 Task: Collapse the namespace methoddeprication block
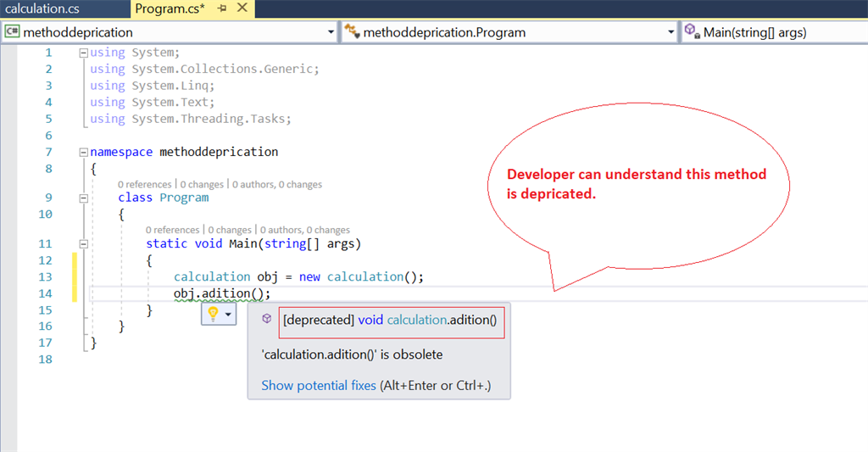(x=84, y=153)
